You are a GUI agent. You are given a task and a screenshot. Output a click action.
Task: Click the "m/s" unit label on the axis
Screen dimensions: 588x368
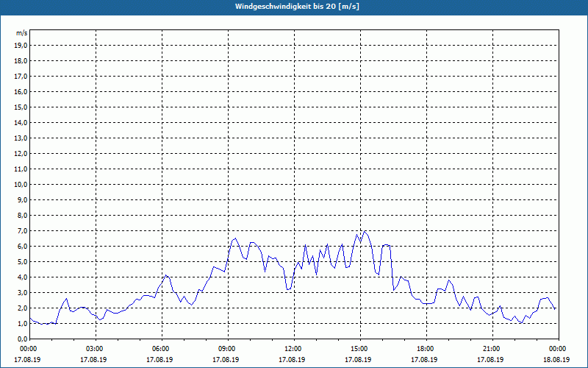[21, 33]
